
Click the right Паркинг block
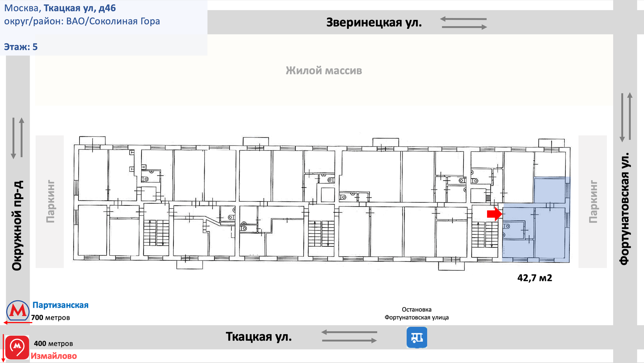tap(593, 201)
